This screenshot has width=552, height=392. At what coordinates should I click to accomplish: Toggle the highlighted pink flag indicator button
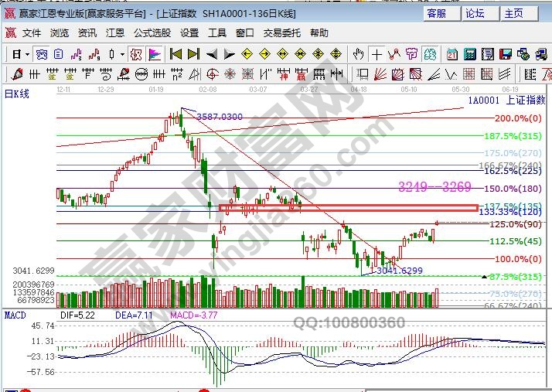(x=155, y=54)
